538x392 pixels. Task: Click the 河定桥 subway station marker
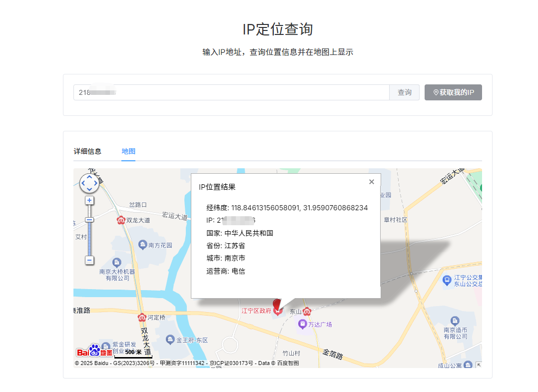pos(142,317)
